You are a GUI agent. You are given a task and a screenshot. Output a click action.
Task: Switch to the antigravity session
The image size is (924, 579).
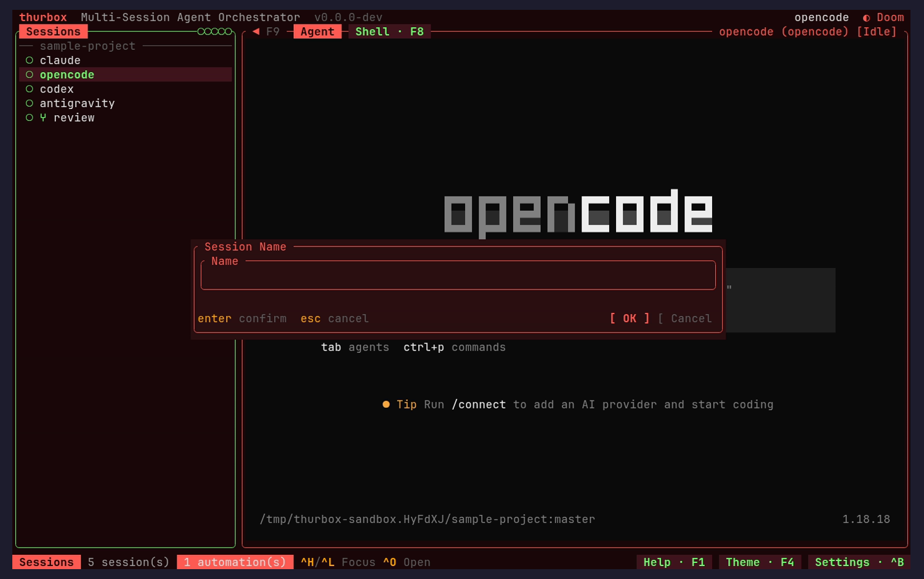coord(126,103)
